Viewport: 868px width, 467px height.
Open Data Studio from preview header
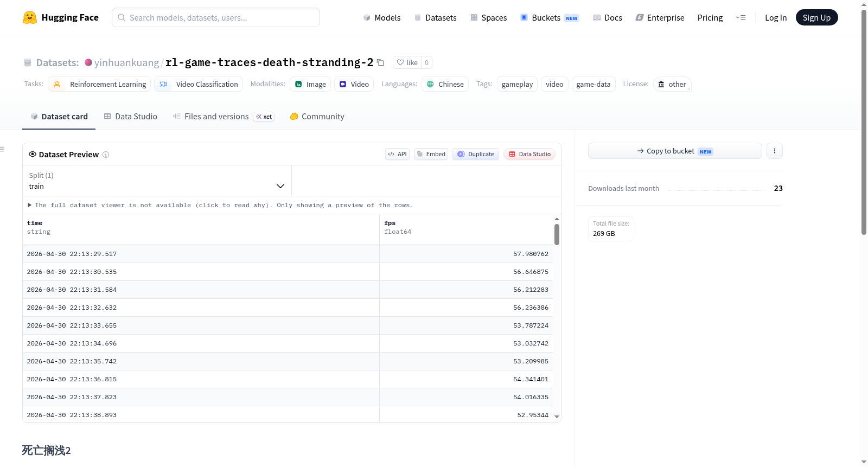[529, 154]
